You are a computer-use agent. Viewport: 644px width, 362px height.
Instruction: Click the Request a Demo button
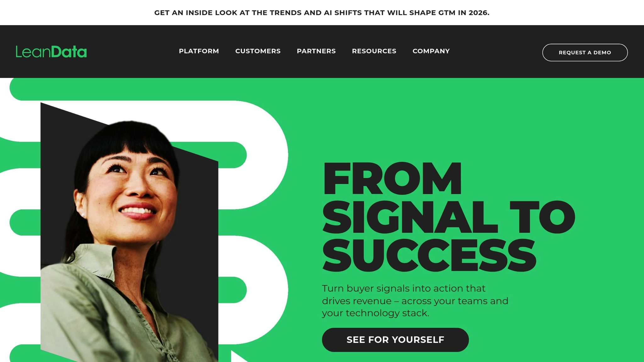click(x=585, y=52)
